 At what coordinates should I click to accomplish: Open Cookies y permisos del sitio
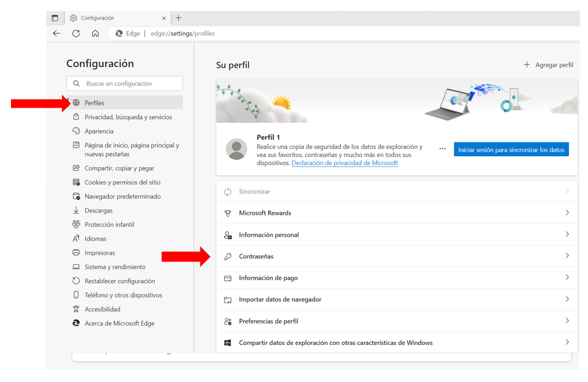[122, 182]
